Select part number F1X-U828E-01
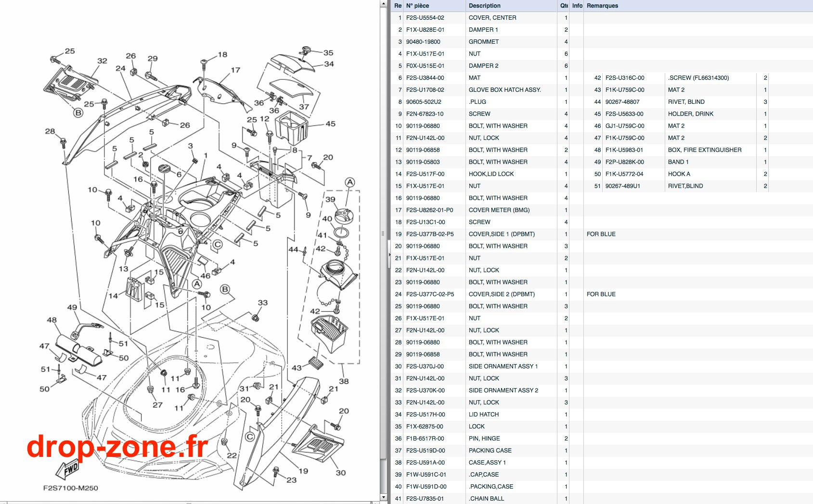 pyautogui.click(x=425, y=30)
